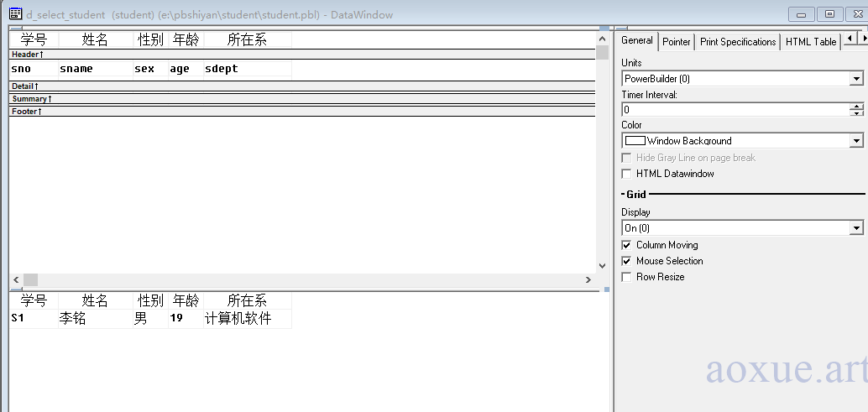
Task: Select the sname column in Detail band
Action: (x=96, y=69)
